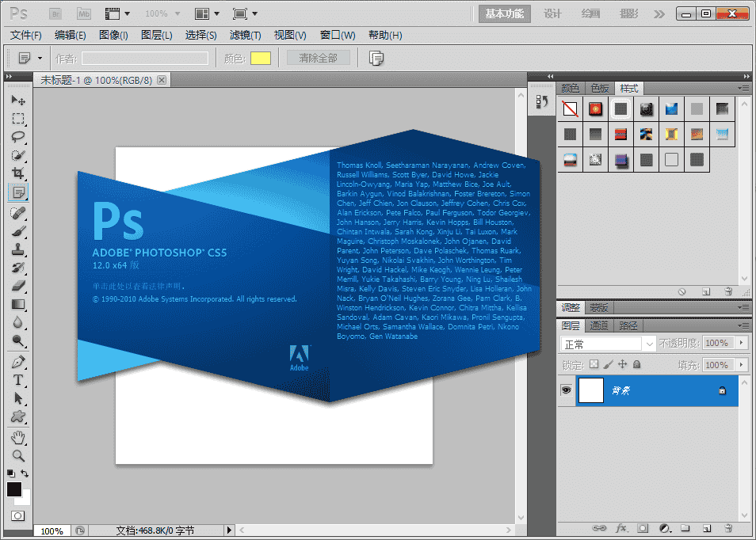Choose the Horizontal Type tool

(17, 380)
